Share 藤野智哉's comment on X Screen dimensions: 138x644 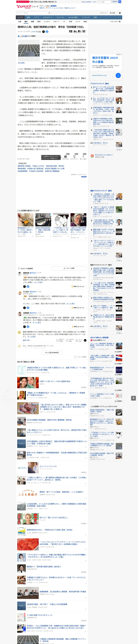(25, 286)
